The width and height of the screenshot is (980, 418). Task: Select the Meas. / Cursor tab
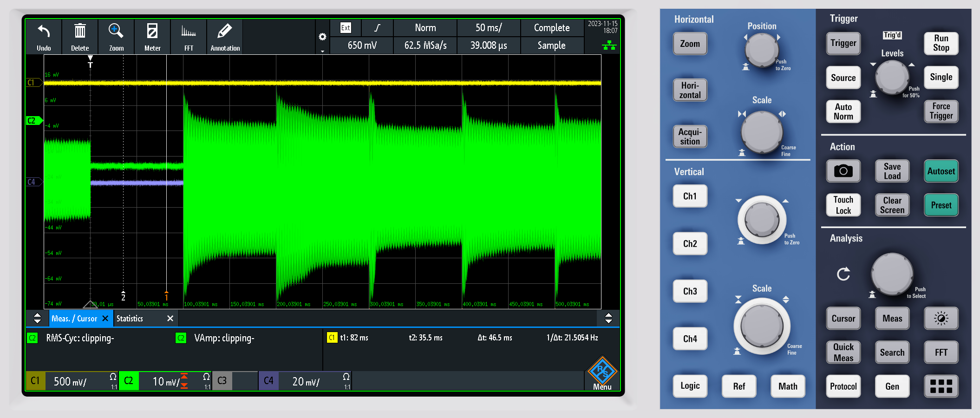tap(74, 319)
